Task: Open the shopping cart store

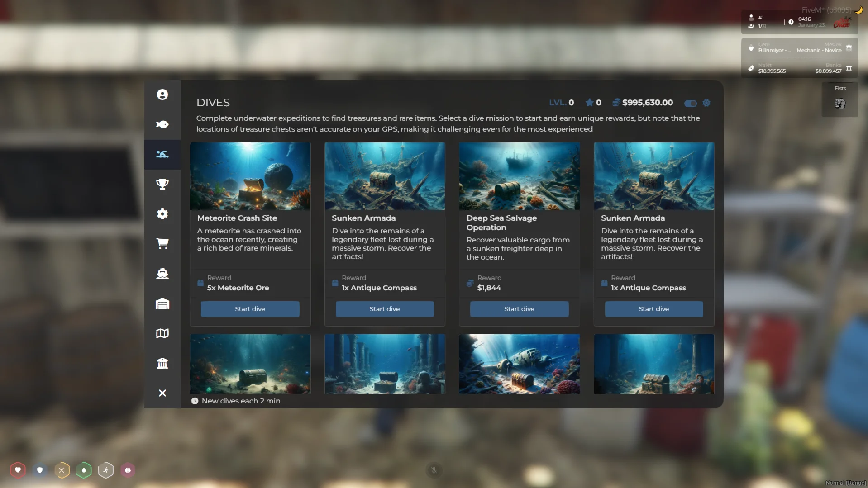Action: 162,244
